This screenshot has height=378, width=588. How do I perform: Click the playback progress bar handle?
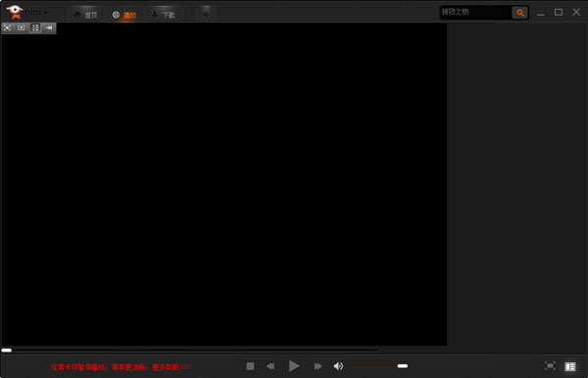click(x=7, y=351)
